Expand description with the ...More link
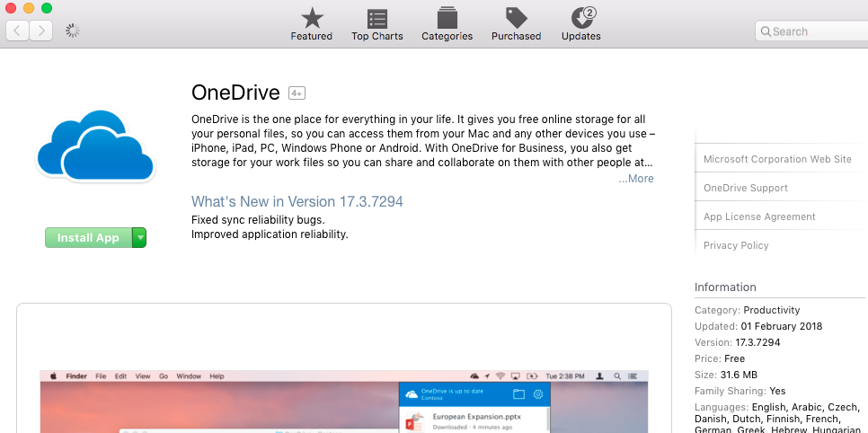The width and height of the screenshot is (868, 433). (x=636, y=178)
